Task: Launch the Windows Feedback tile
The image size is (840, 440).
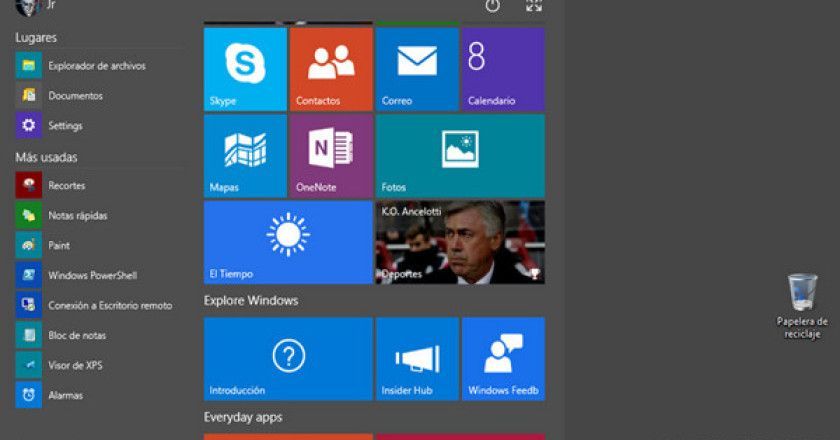Action: point(504,359)
